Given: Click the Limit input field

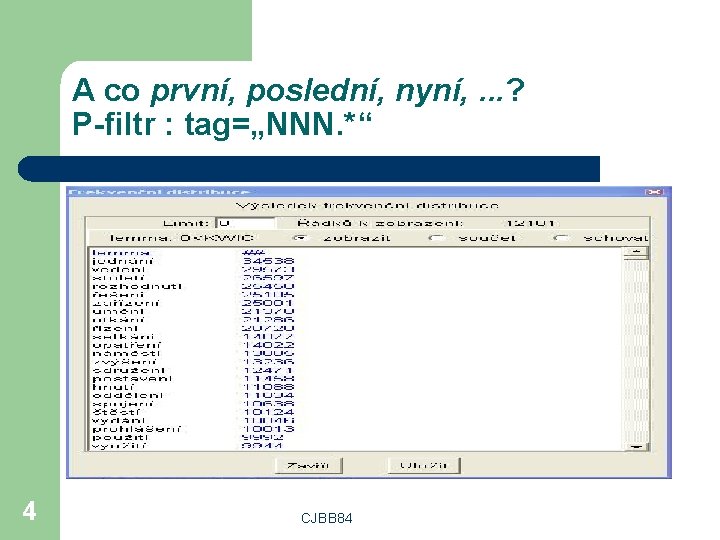Looking at the screenshot, I should pos(246,223).
